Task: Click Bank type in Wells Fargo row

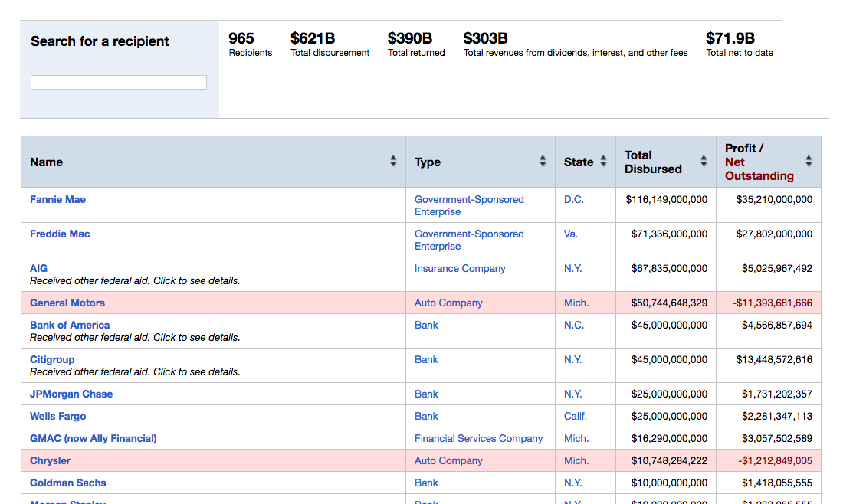Action: tap(426, 416)
